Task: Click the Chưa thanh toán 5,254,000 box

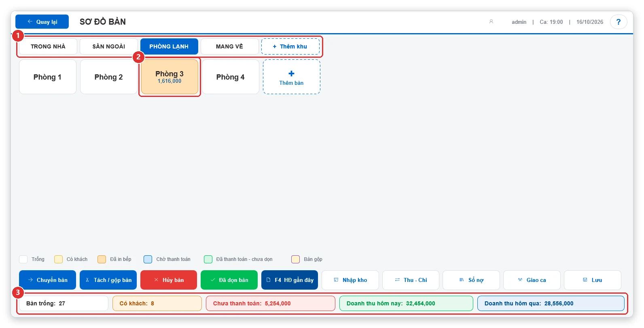Action: (271, 303)
